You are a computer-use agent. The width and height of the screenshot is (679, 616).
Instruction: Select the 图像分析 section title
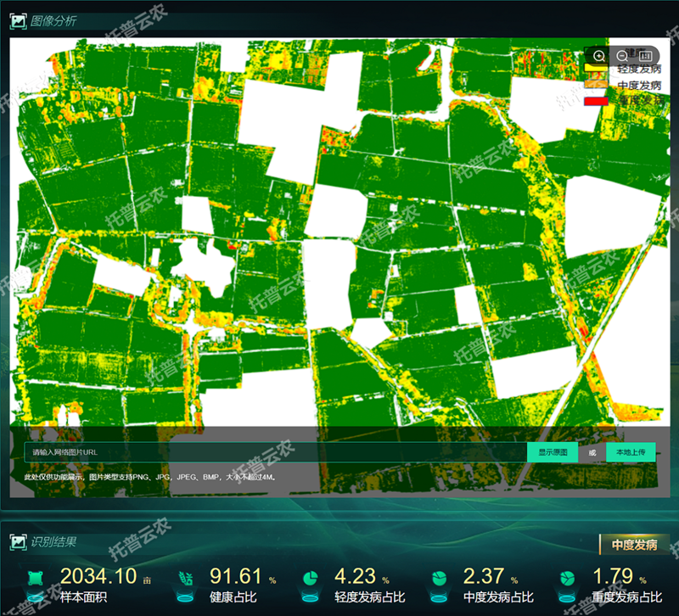coord(53,21)
